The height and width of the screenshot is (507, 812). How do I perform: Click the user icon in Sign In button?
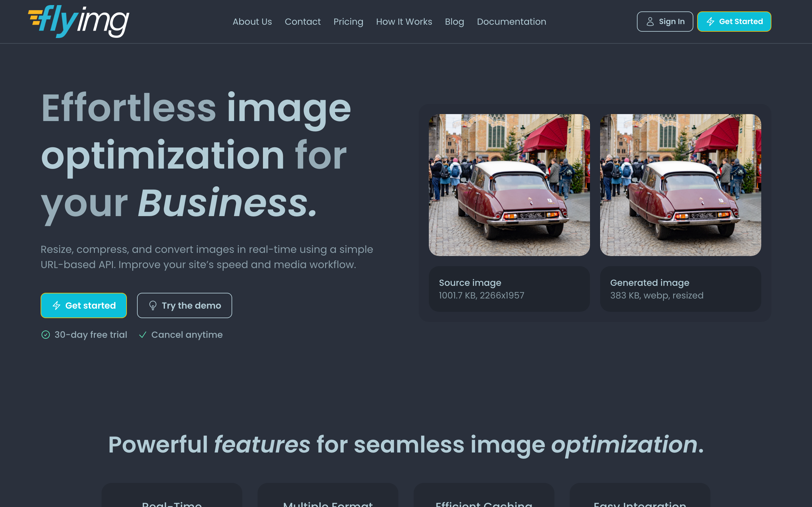650,22
